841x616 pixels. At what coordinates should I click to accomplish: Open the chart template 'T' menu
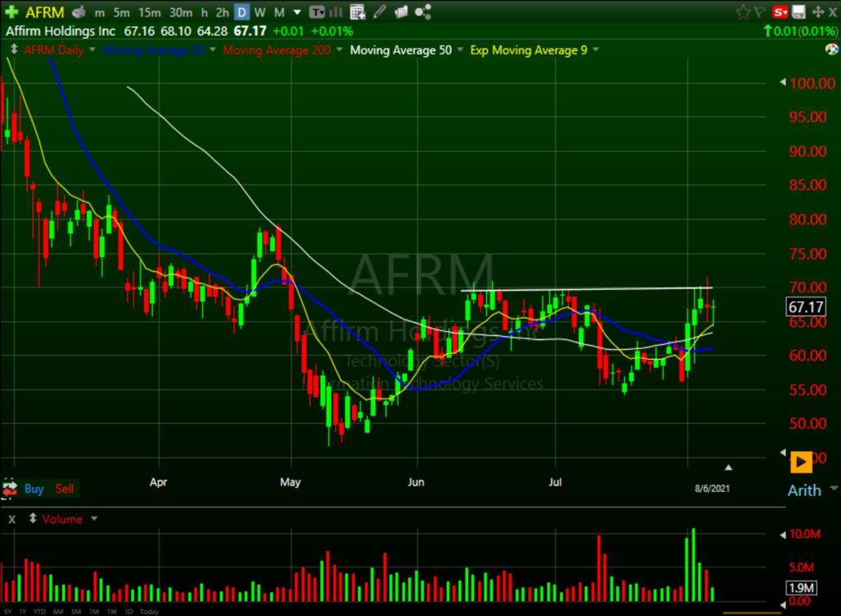(317, 11)
